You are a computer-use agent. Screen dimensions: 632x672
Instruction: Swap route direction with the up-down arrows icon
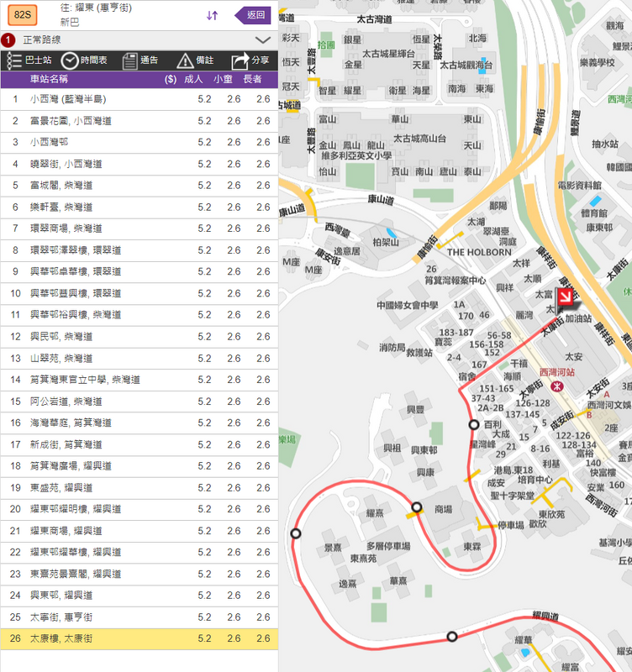coord(213,16)
